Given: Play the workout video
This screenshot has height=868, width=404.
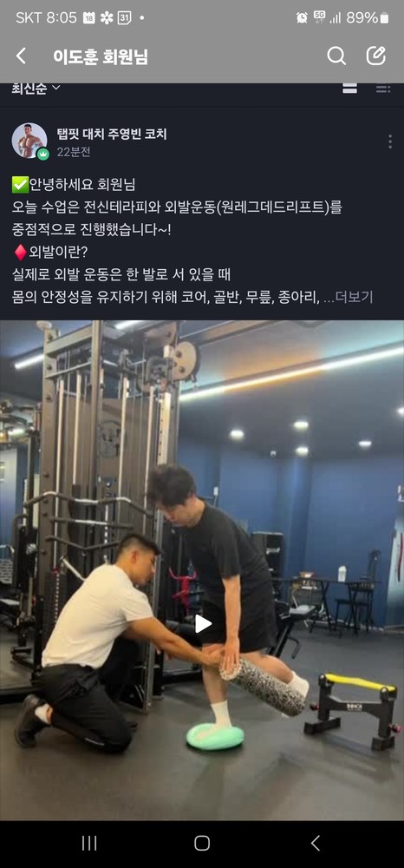Looking at the screenshot, I should pos(202,624).
